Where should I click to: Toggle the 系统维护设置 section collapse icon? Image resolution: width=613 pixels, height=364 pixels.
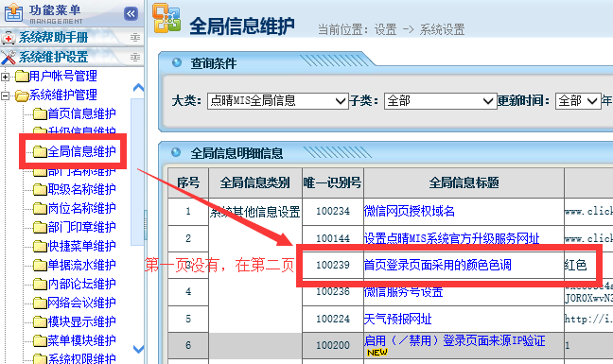[135, 58]
